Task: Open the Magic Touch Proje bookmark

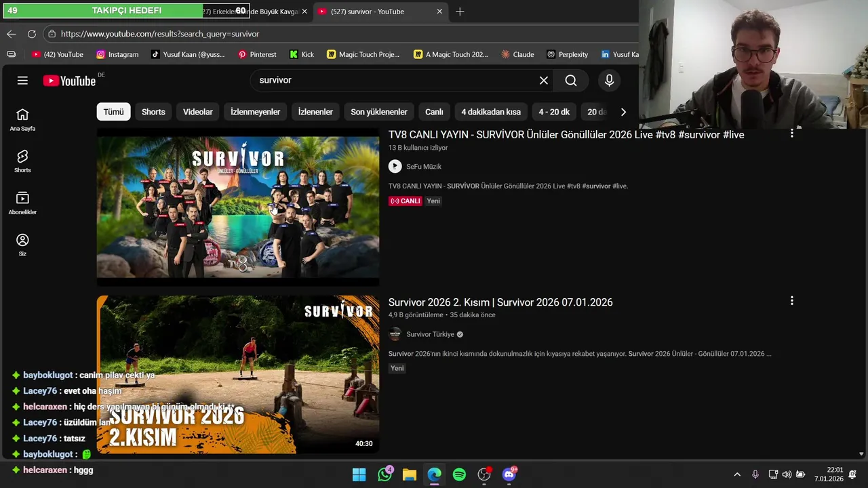Action: coord(363,54)
